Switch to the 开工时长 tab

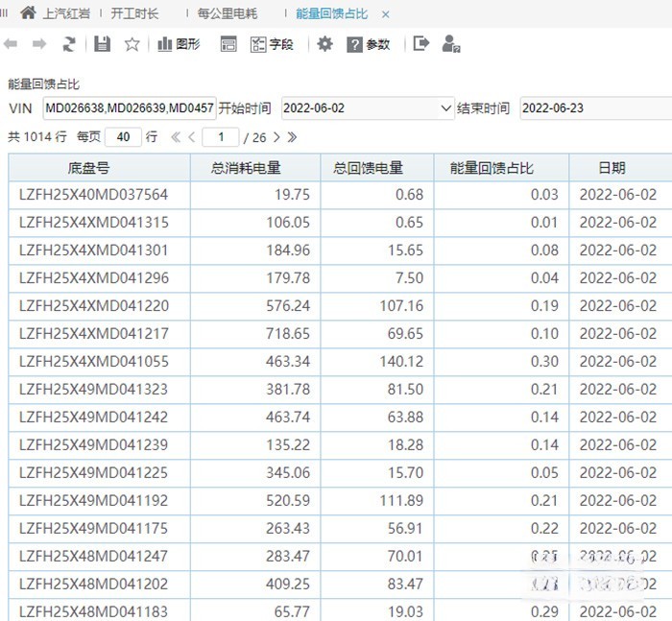coord(134,14)
